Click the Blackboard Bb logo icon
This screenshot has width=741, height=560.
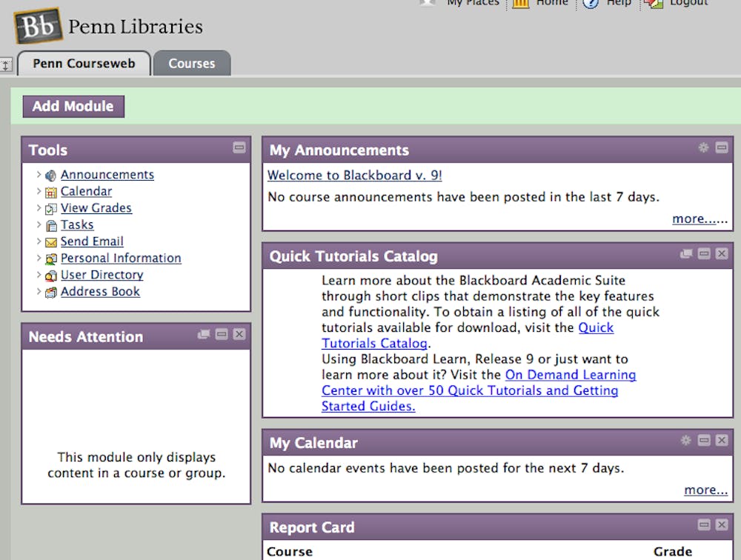pos(39,27)
